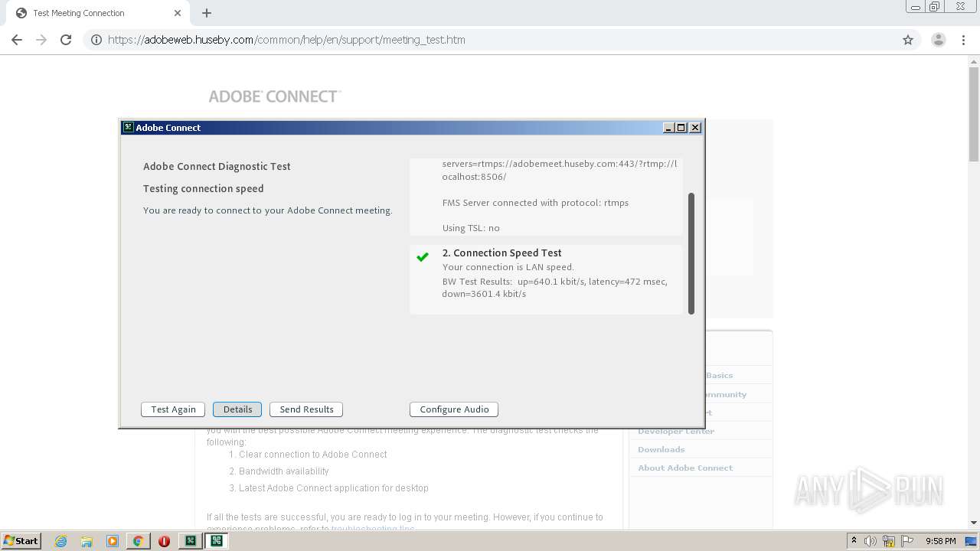Screen dimensions: 980x551
Task: Open Developer Center sidebar link
Action: point(675,431)
